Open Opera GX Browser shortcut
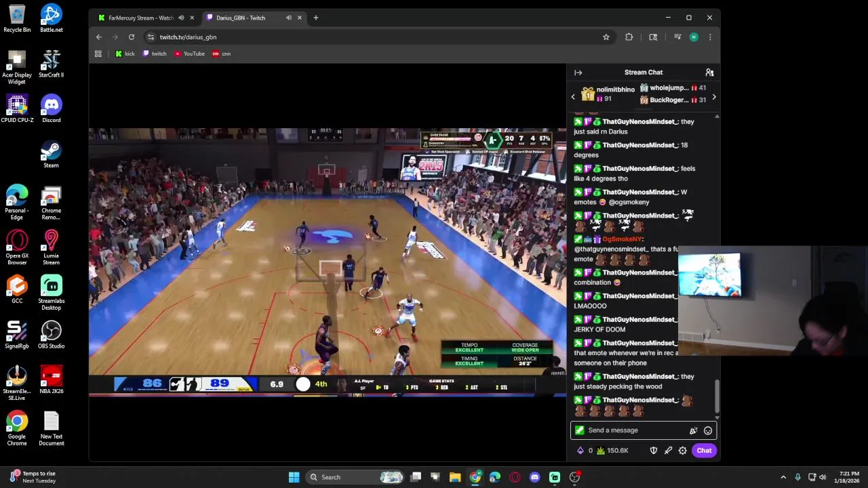The image size is (868, 488). pos(17,247)
